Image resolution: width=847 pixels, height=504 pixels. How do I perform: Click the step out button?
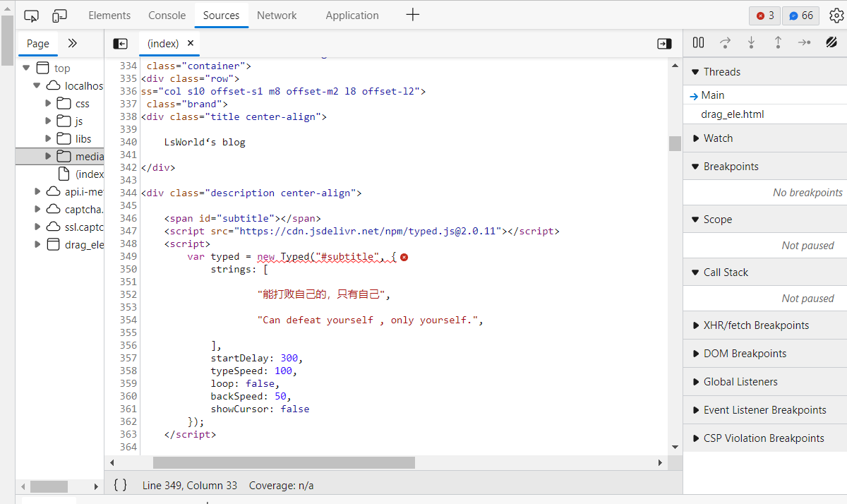[x=778, y=43]
